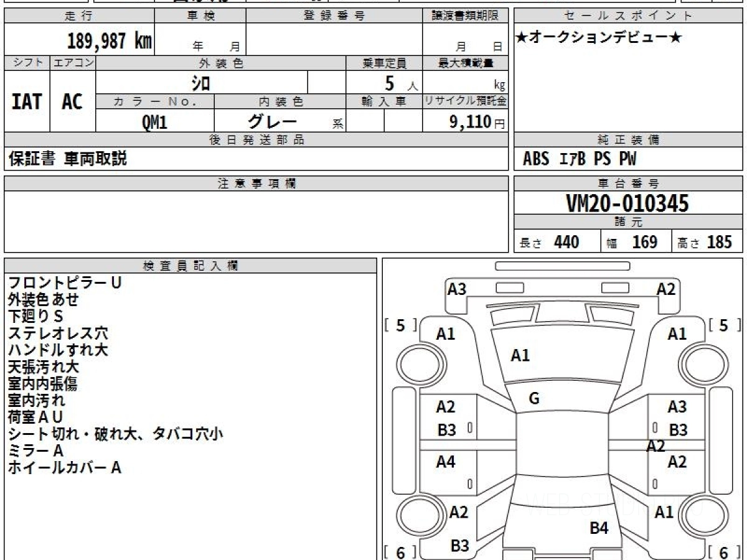Click the 諸元 header
Screen dimensions: 747x560
(x=628, y=222)
